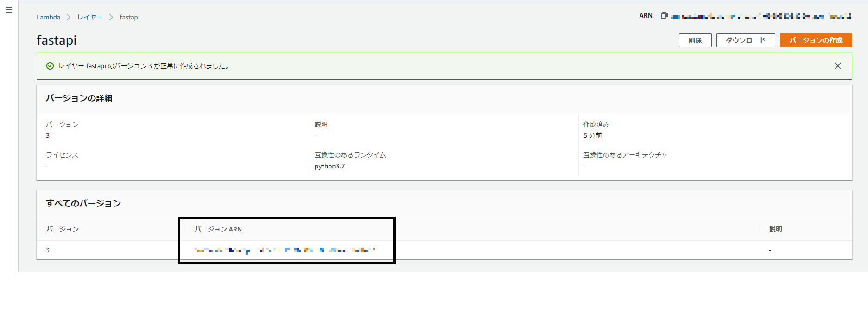This screenshot has height=334, width=868.
Task: Copy the layer ARN with the copy icon
Action: pos(664,15)
